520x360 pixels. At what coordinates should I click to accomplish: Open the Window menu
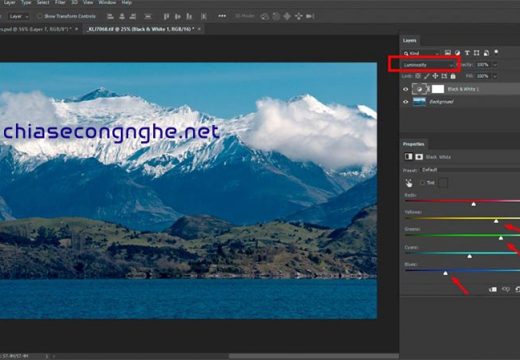pos(107,3)
